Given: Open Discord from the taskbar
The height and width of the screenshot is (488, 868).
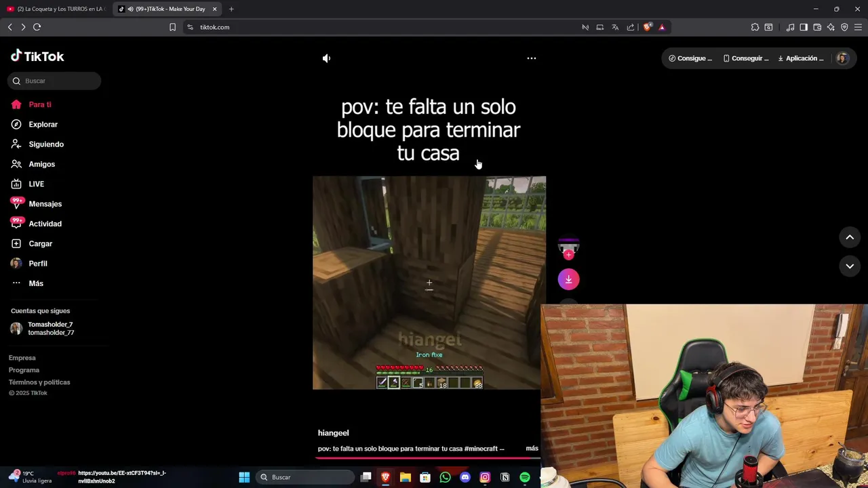Looking at the screenshot, I should pyautogui.click(x=465, y=477).
